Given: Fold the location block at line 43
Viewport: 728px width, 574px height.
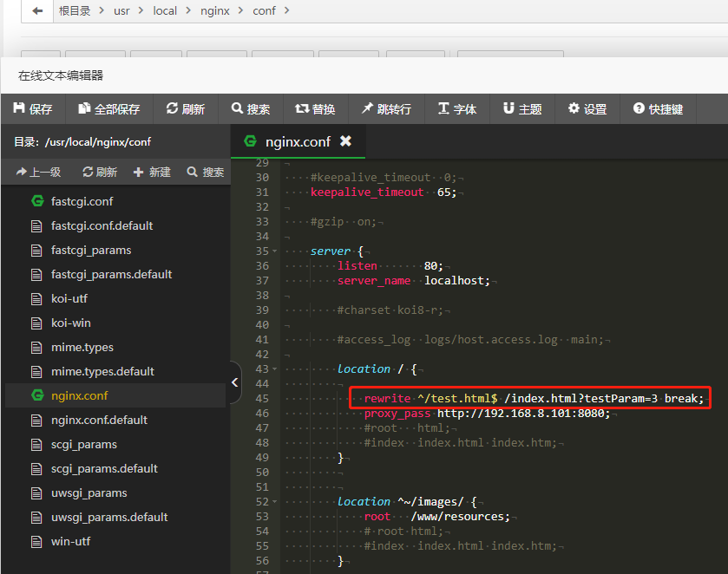Looking at the screenshot, I should click(275, 369).
